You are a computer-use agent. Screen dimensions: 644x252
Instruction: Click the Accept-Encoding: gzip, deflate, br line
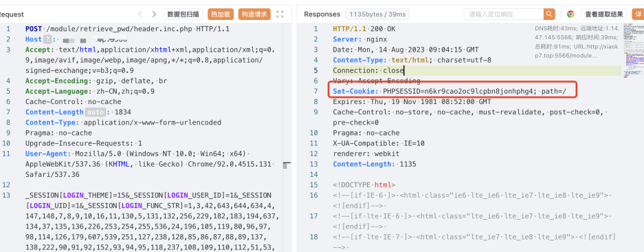click(x=96, y=81)
